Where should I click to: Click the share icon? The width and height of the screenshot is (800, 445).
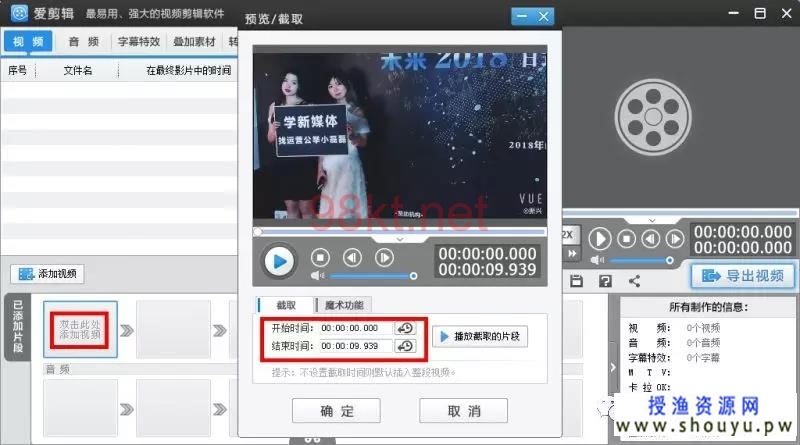[634, 281]
